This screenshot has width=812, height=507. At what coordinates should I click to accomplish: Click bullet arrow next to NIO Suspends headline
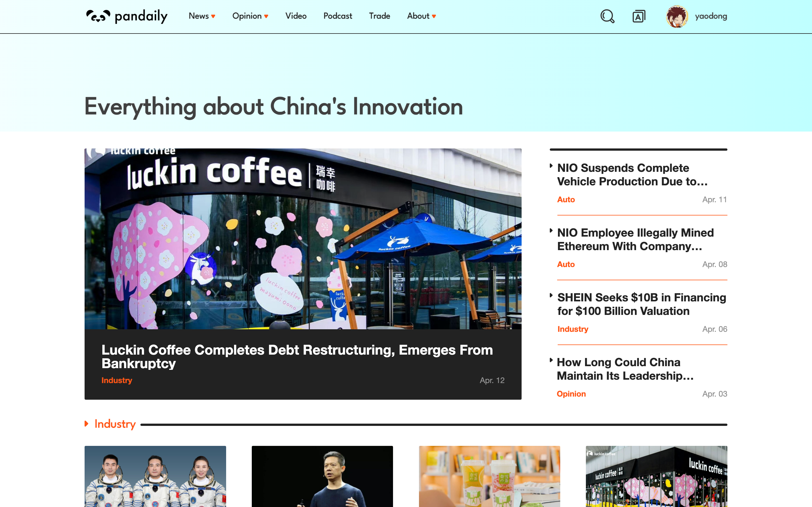(x=551, y=166)
